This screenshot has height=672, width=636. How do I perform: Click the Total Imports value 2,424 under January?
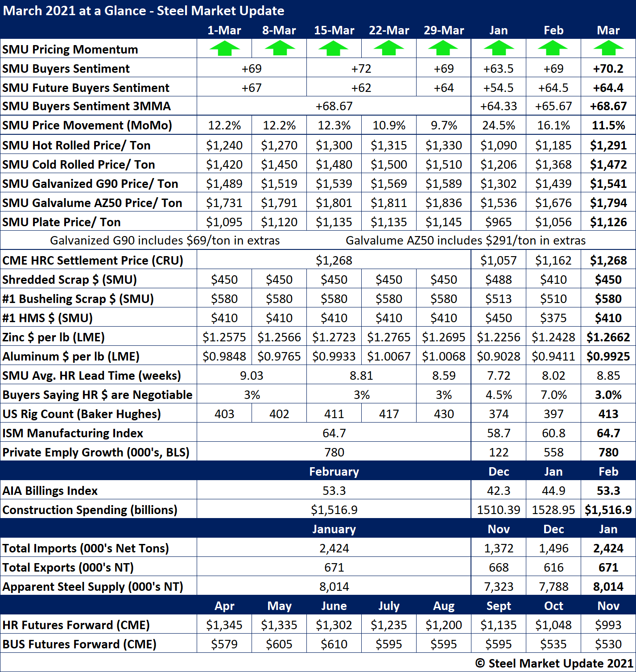334,548
